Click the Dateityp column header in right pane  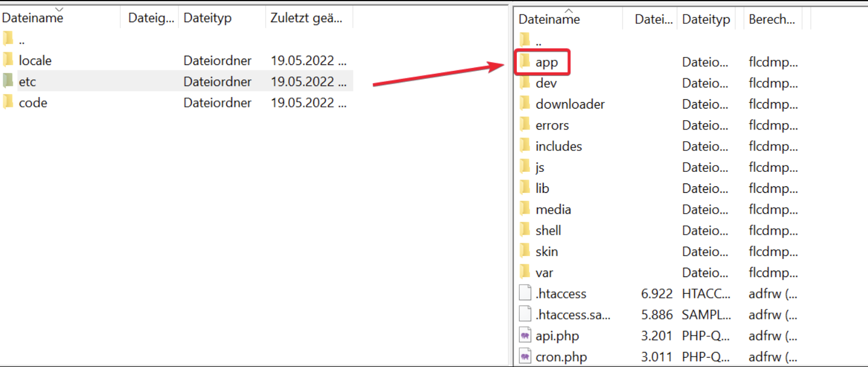pyautogui.click(x=706, y=19)
